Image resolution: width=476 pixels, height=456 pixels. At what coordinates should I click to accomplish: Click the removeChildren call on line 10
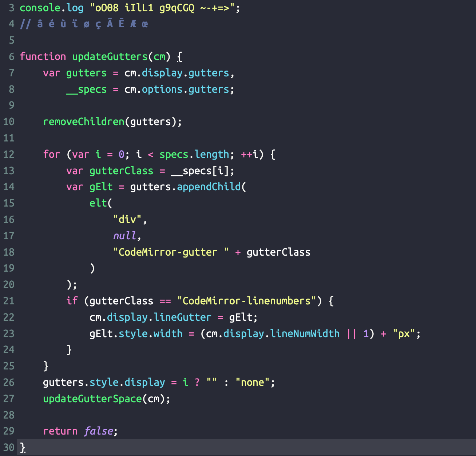pos(83,122)
